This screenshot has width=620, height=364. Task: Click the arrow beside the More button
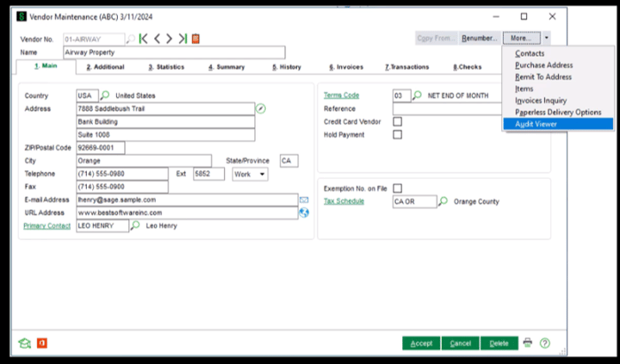pos(547,38)
